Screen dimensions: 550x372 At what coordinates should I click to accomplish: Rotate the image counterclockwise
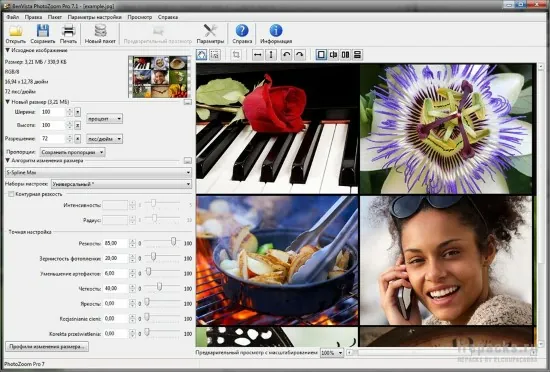[x=287, y=55]
